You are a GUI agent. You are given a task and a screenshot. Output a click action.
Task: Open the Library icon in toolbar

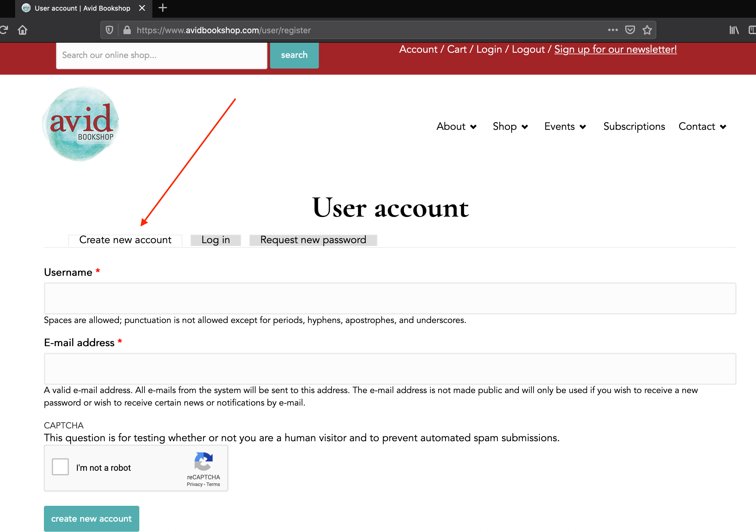point(734,30)
